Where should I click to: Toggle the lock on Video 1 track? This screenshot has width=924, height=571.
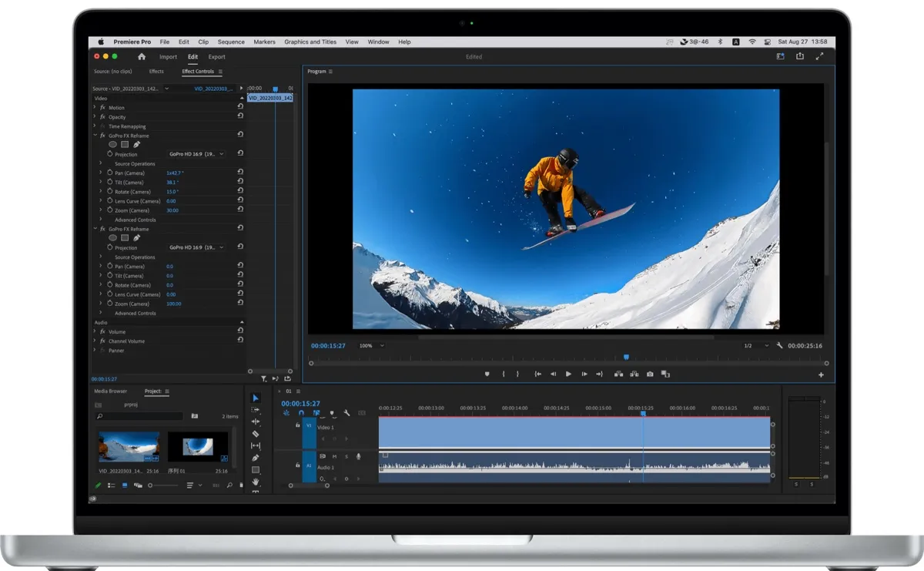pyautogui.click(x=297, y=425)
